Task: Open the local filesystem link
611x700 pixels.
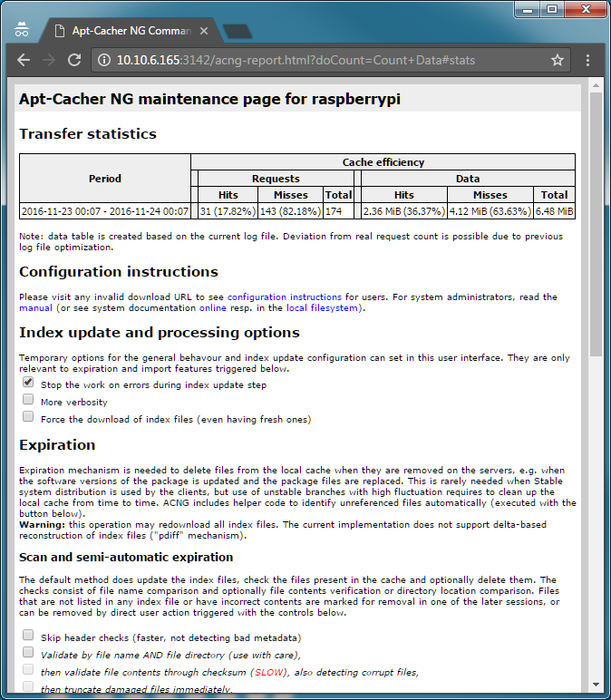Action: (322, 307)
